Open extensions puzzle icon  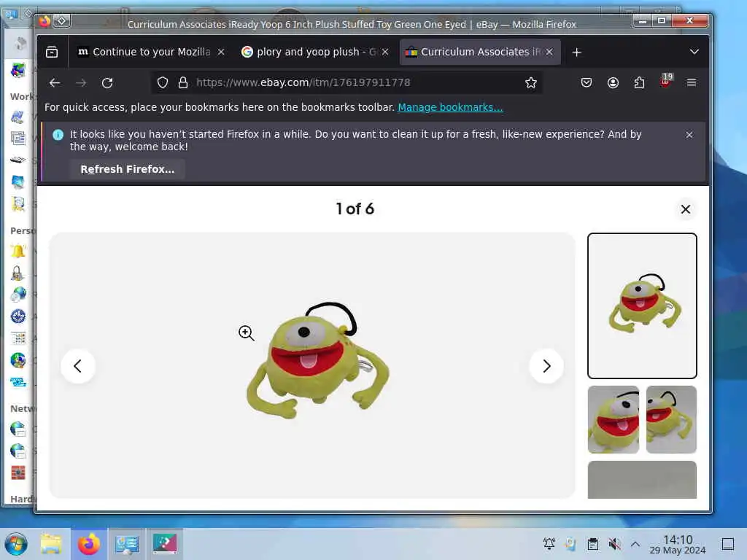coord(639,83)
